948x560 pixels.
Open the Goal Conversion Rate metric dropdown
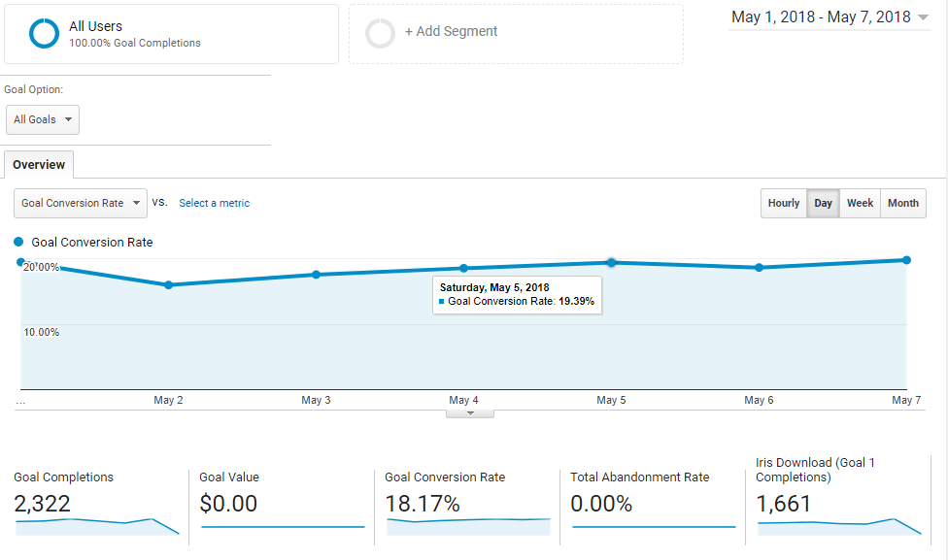[81, 204]
